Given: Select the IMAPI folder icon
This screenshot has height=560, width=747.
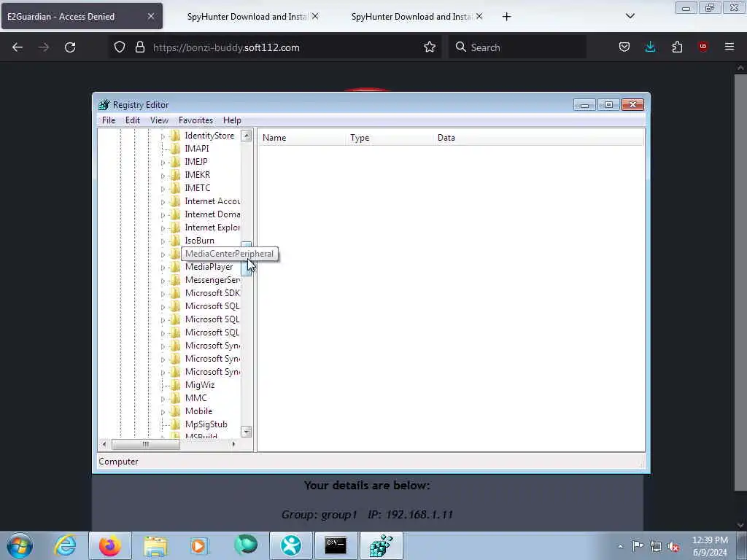Looking at the screenshot, I should pos(175,149).
